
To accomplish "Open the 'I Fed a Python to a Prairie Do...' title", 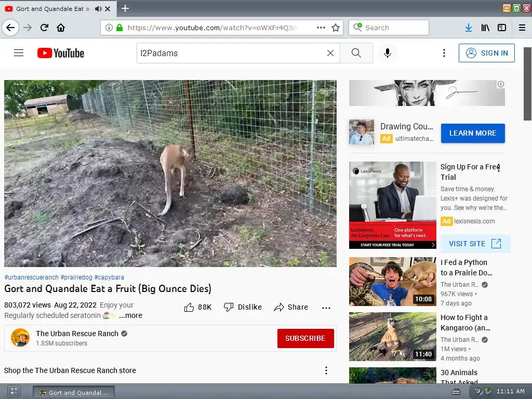I will pyautogui.click(x=466, y=268).
